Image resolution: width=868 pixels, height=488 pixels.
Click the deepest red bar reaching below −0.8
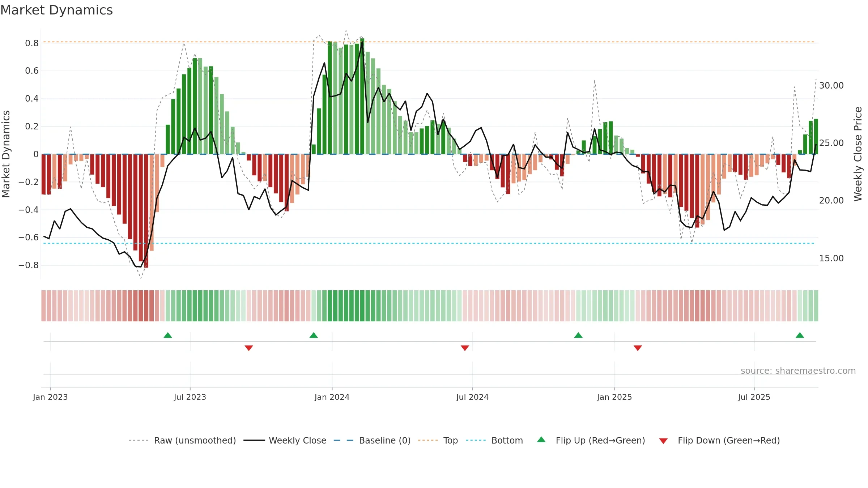pyautogui.click(x=146, y=211)
